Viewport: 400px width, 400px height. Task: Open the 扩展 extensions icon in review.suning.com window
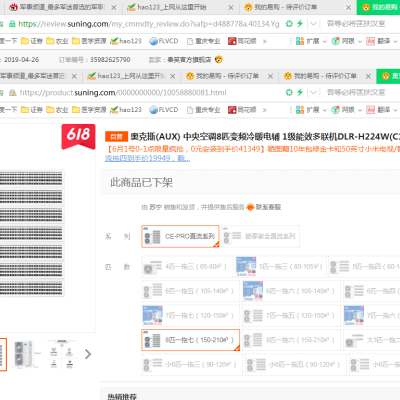300,41
